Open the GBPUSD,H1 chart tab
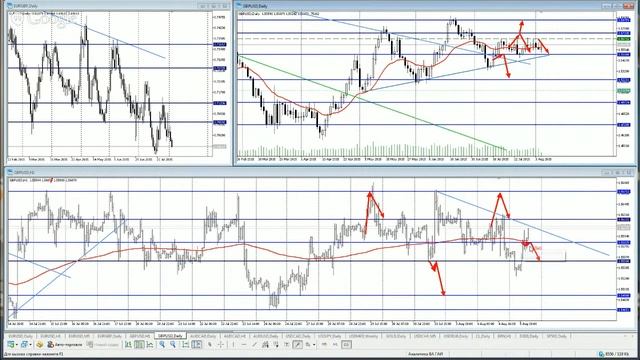This screenshot has height=360, width=640. [x=140, y=336]
